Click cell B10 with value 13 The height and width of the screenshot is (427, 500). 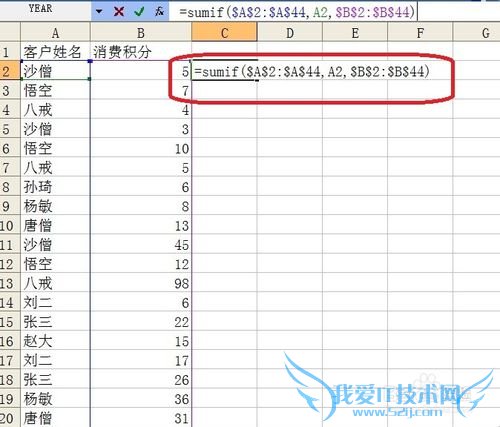141,226
